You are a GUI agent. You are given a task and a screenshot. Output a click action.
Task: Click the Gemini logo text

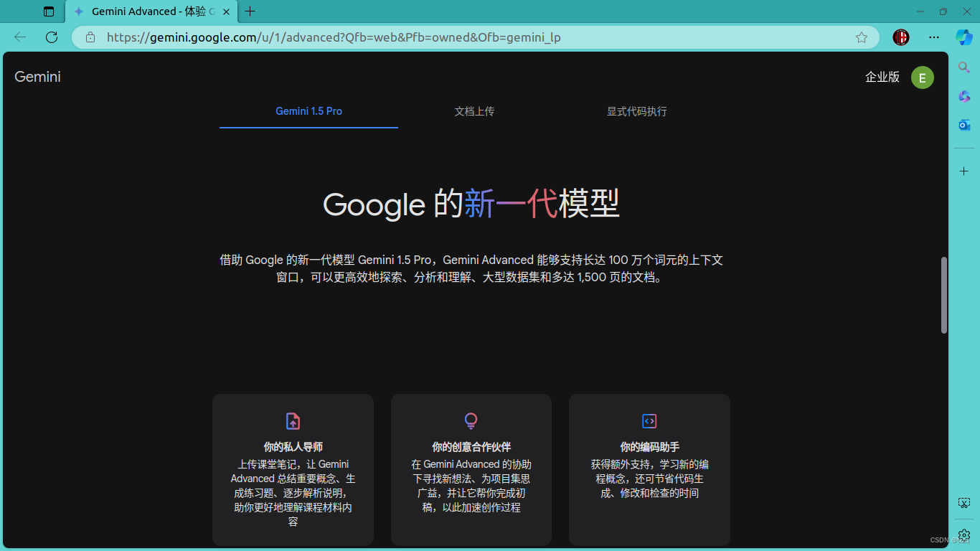pyautogui.click(x=37, y=77)
